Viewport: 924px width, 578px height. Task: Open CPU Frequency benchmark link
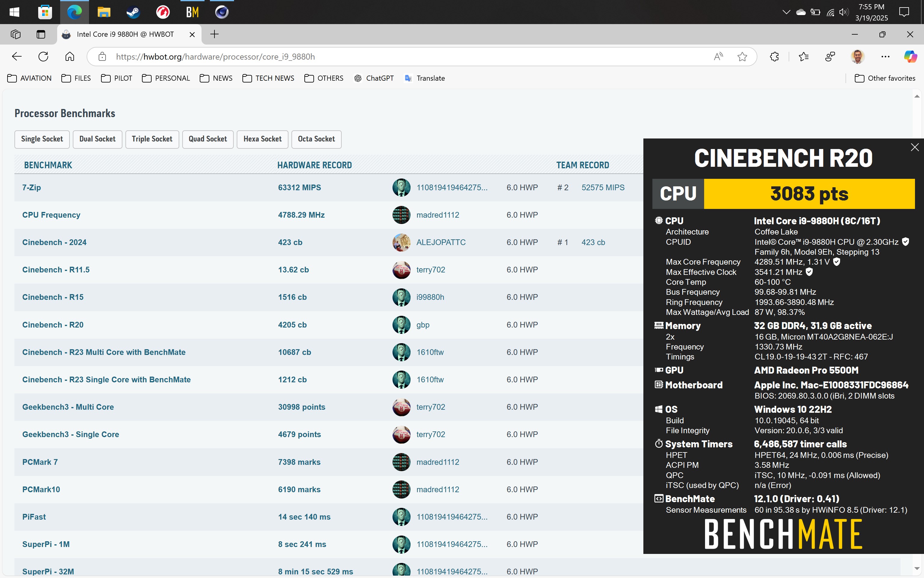point(51,215)
